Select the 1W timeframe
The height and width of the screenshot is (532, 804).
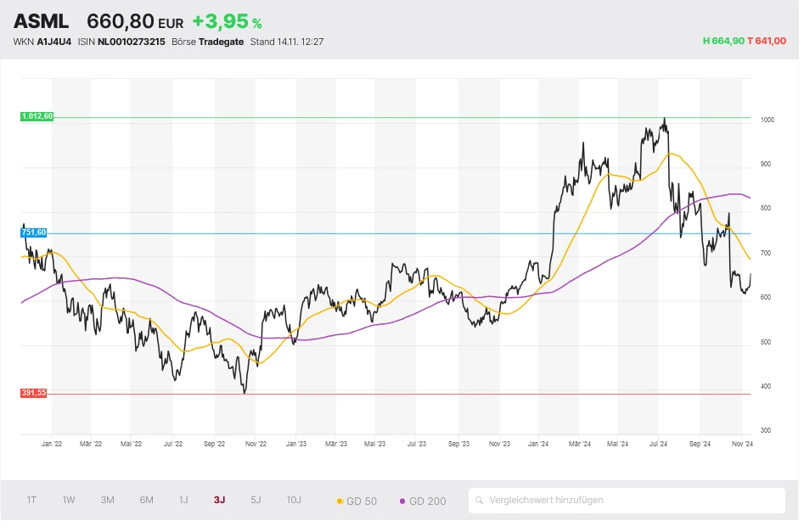tap(68, 501)
